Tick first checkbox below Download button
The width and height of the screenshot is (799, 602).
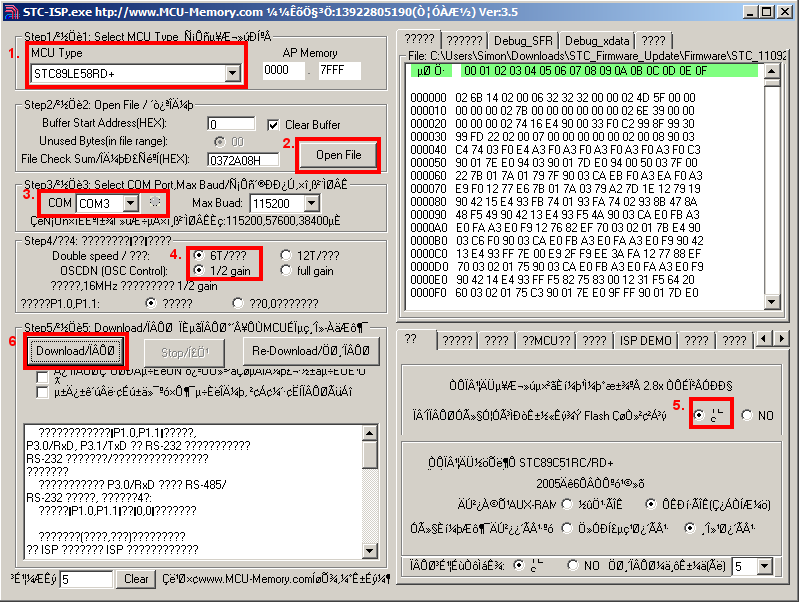click(x=43, y=377)
